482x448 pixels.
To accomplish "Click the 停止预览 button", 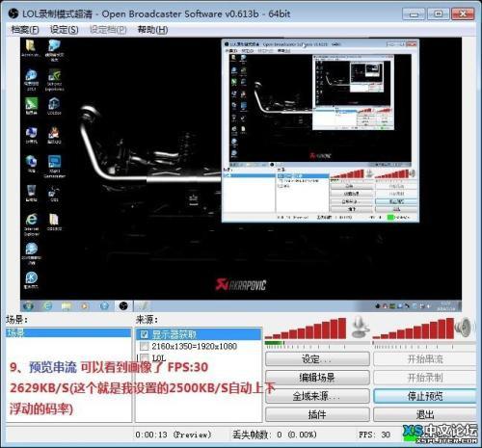I will (x=425, y=396).
